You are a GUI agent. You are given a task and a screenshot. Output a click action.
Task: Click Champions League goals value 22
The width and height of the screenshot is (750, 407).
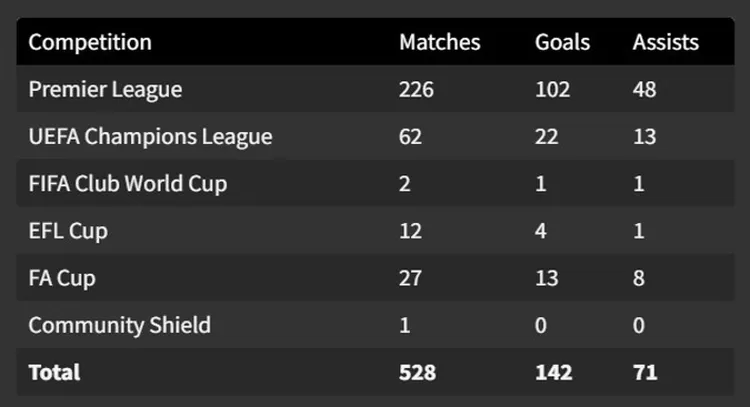click(x=546, y=137)
